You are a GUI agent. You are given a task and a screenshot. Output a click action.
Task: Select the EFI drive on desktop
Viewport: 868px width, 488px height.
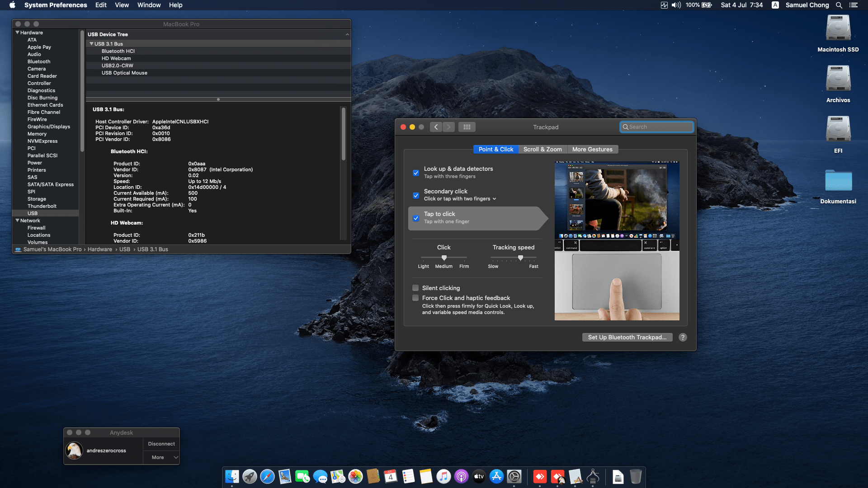coord(838,135)
